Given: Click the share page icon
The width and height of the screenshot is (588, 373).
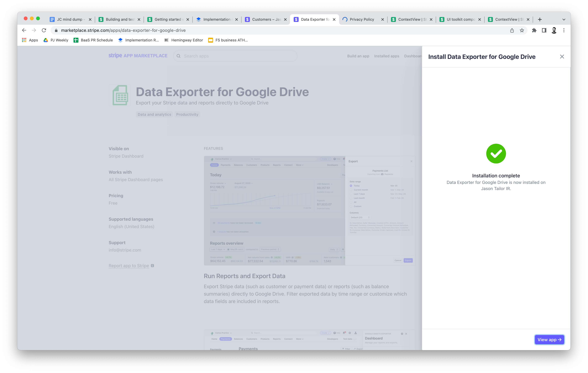Looking at the screenshot, I should [512, 30].
